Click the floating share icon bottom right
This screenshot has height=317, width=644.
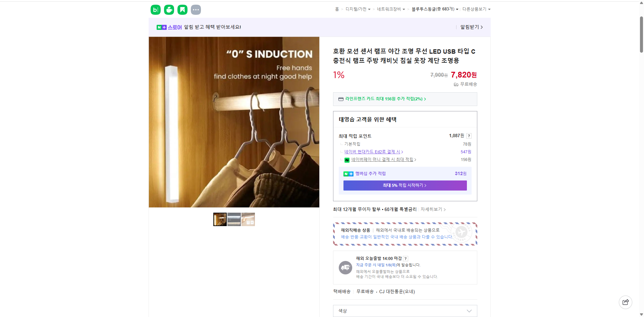[626, 302]
